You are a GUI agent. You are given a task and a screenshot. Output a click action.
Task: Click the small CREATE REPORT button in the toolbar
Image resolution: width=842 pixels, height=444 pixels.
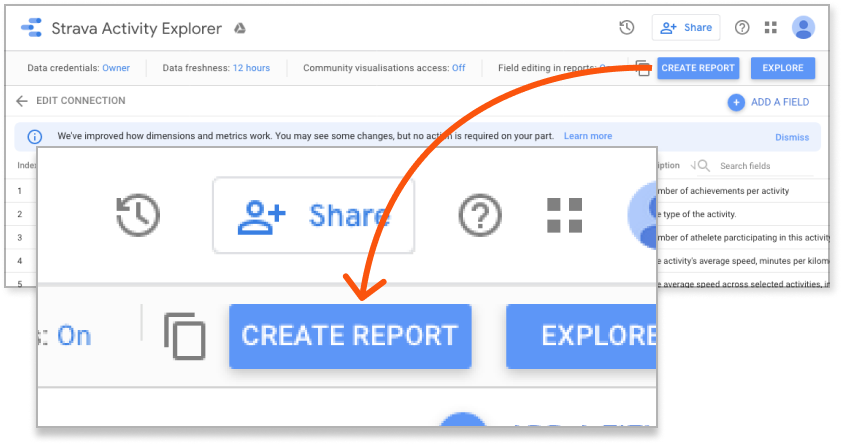698,68
